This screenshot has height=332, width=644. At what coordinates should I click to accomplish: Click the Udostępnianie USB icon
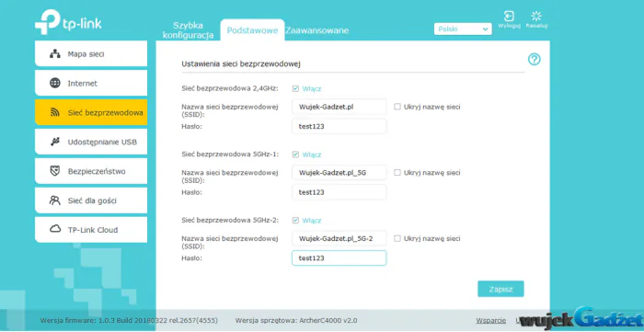click(54, 142)
